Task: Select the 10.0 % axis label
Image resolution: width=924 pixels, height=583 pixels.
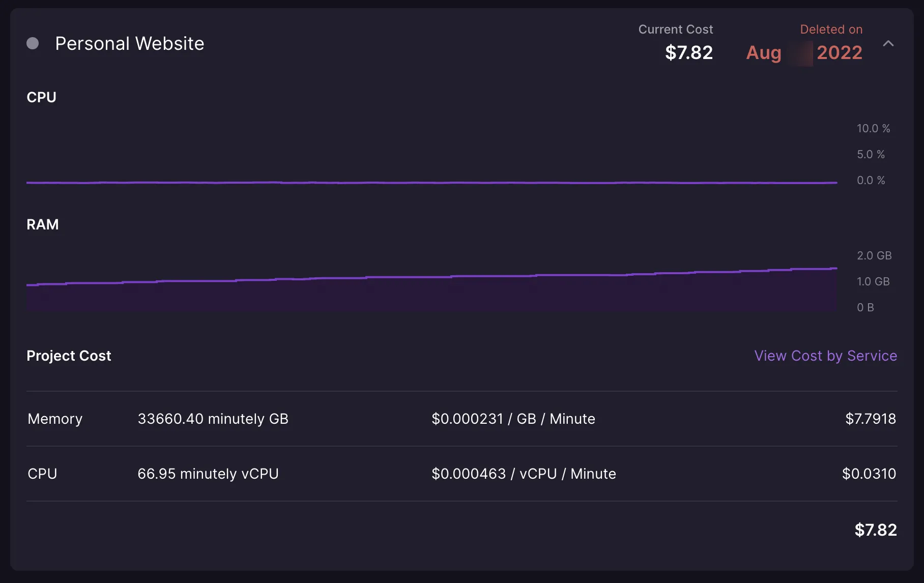Action: [x=873, y=128]
